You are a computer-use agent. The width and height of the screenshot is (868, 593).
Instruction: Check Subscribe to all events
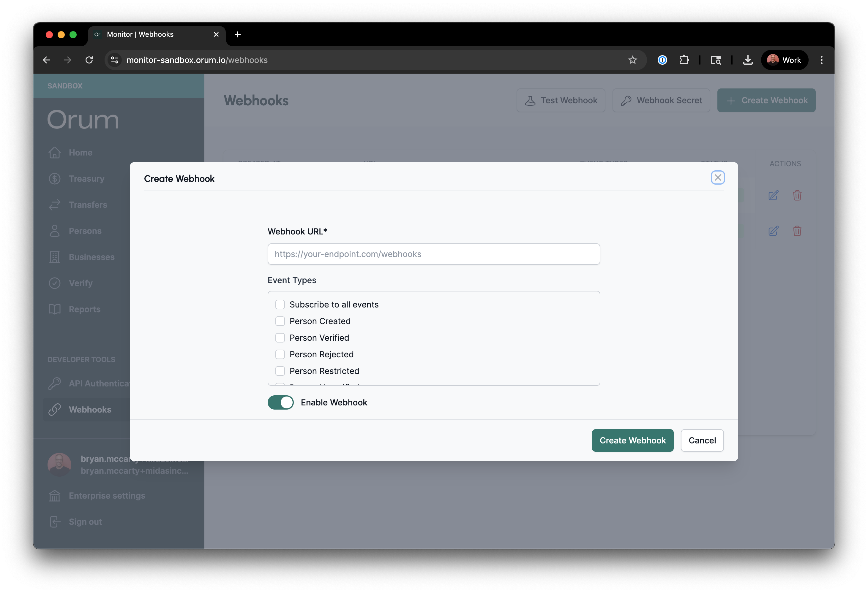click(280, 305)
